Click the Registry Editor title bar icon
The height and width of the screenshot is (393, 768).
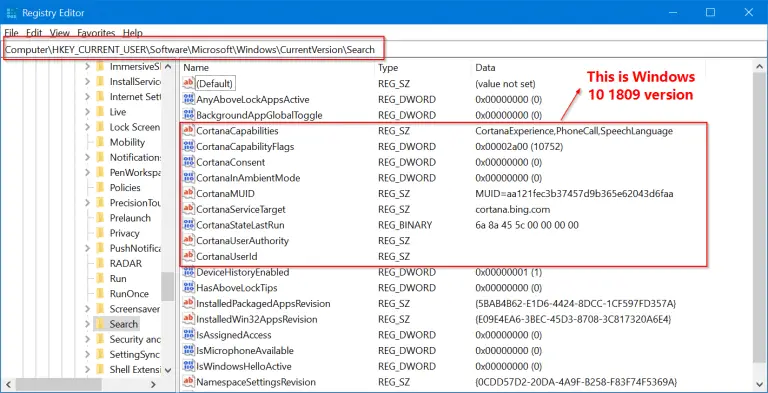(x=12, y=13)
